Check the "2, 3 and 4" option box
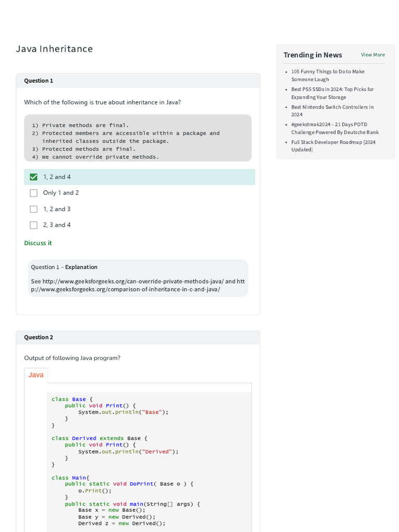The image size is (399, 532). coord(34,225)
